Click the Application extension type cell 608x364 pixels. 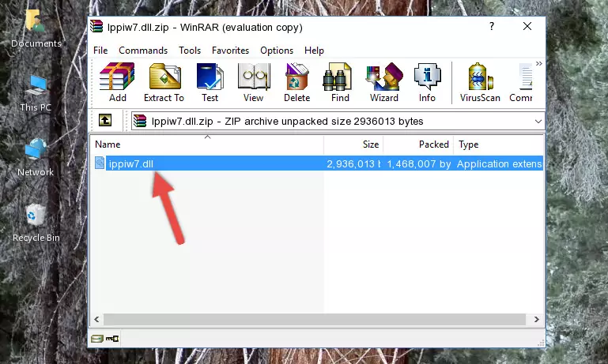click(499, 163)
